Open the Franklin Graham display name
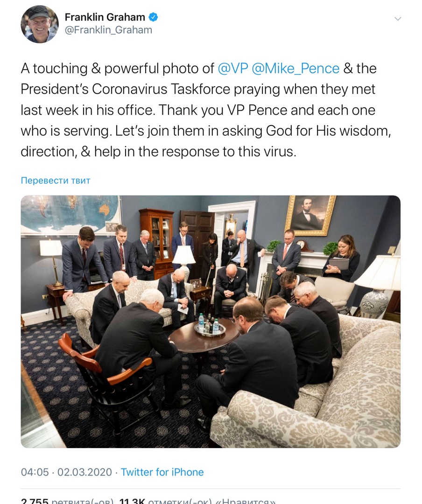Viewport: 422px width, 504px height. tap(105, 17)
